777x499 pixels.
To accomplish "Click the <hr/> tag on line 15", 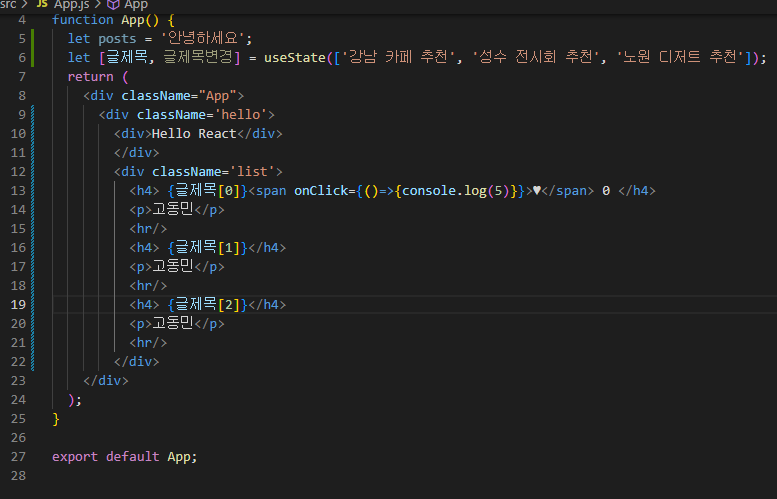I will tap(148, 228).
